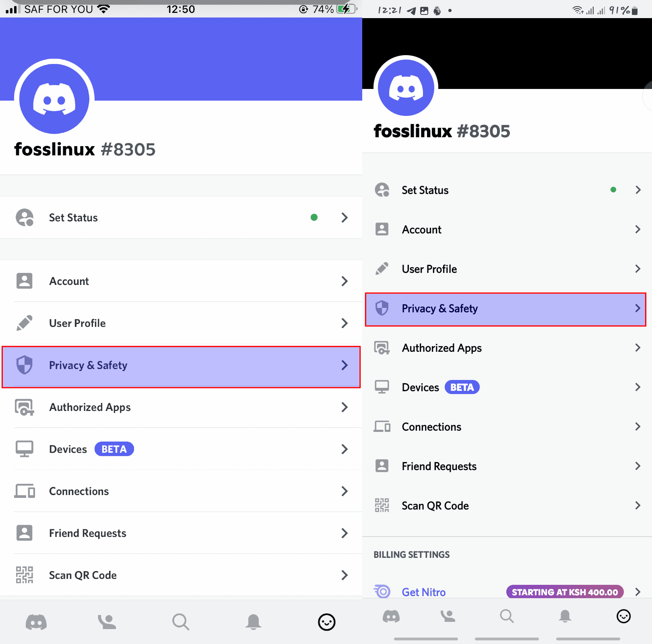Open Connections label in left screen
The width and height of the screenshot is (652, 644).
point(79,491)
